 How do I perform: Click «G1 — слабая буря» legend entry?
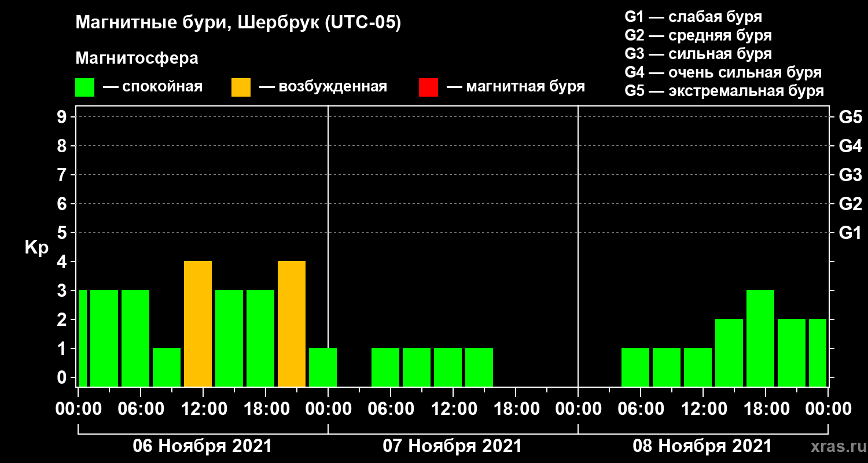click(693, 17)
